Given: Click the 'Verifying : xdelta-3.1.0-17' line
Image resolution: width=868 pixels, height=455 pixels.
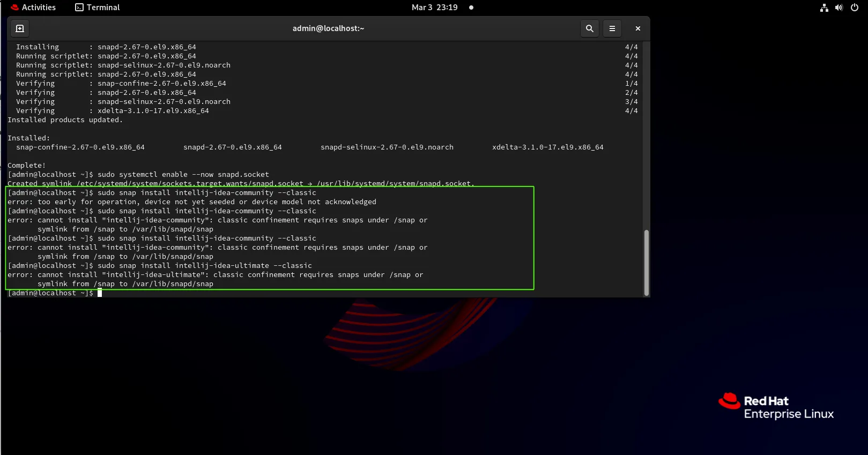Looking at the screenshot, I should [113, 111].
